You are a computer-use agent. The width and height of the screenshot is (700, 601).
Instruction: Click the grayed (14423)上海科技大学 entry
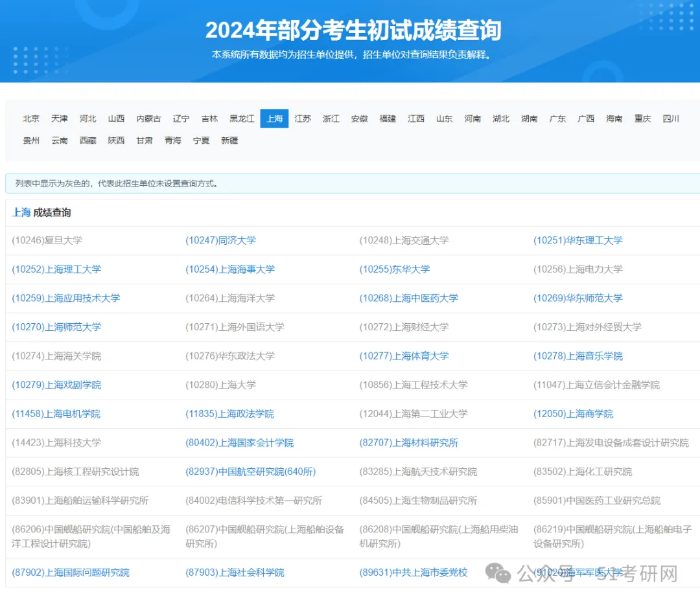pos(56,443)
